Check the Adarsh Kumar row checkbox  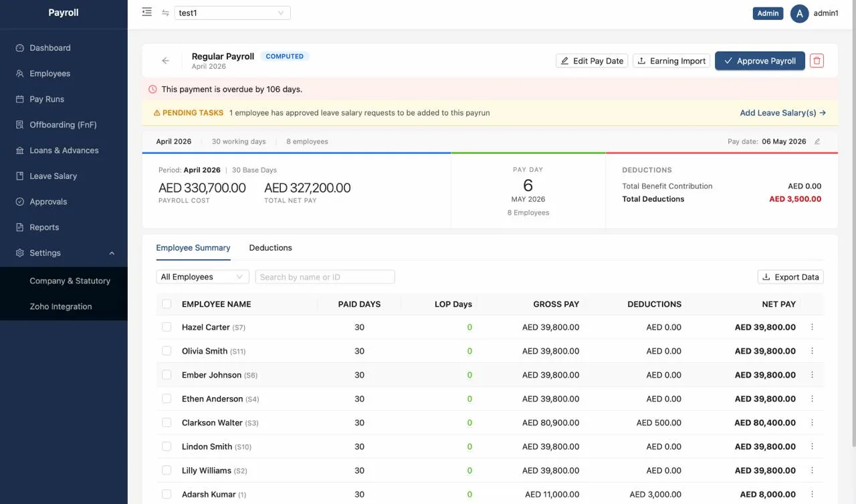(x=167, y=495)
